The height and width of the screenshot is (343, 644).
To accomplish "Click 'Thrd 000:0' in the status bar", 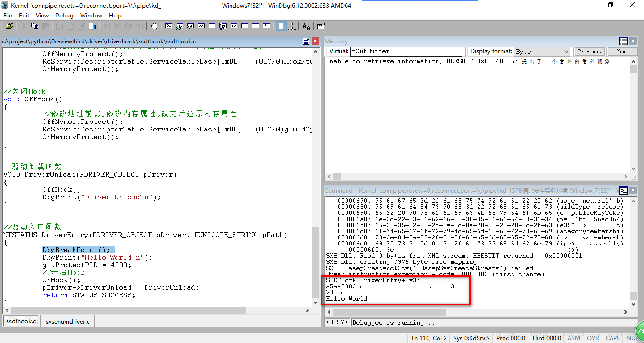I will tap(546, 338).
